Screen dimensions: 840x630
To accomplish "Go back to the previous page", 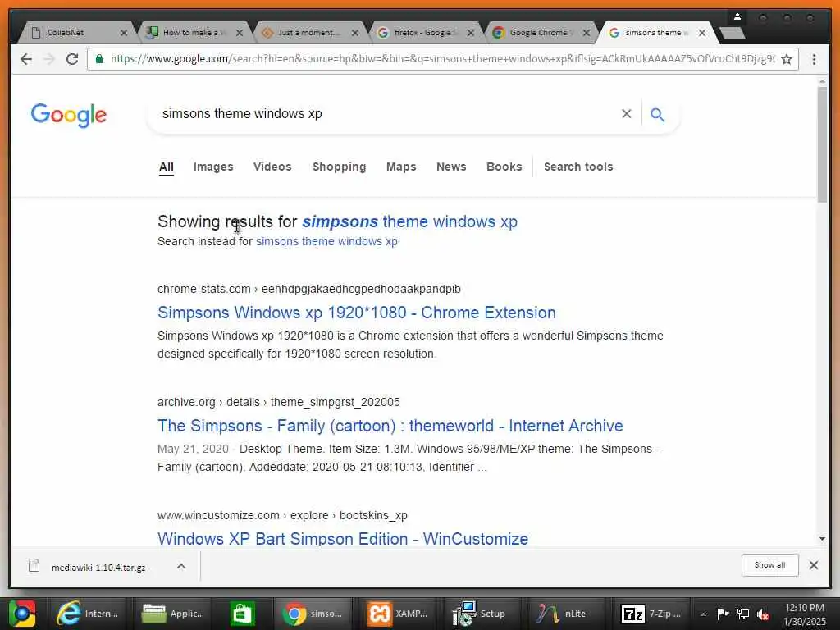I will click(25, 59).
